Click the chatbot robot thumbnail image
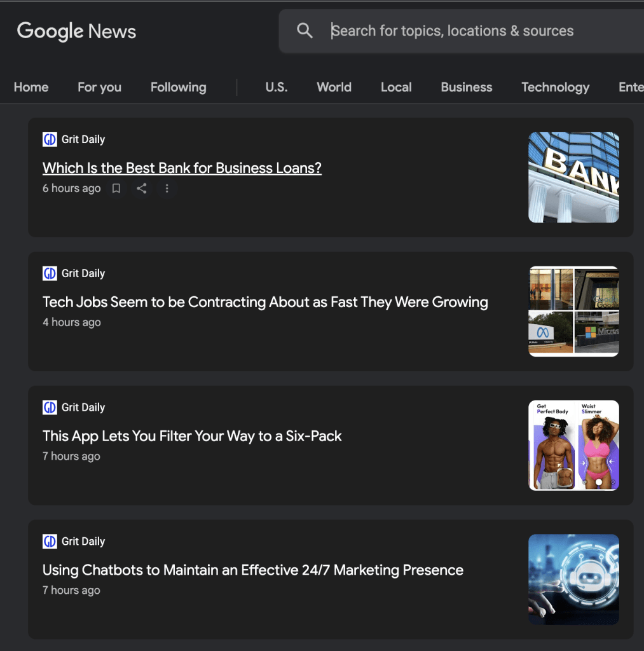 coord(573,579)
